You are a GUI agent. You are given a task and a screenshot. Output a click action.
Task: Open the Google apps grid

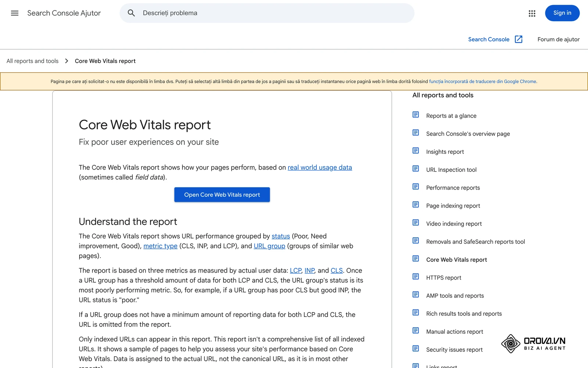(x=532, y=13)
